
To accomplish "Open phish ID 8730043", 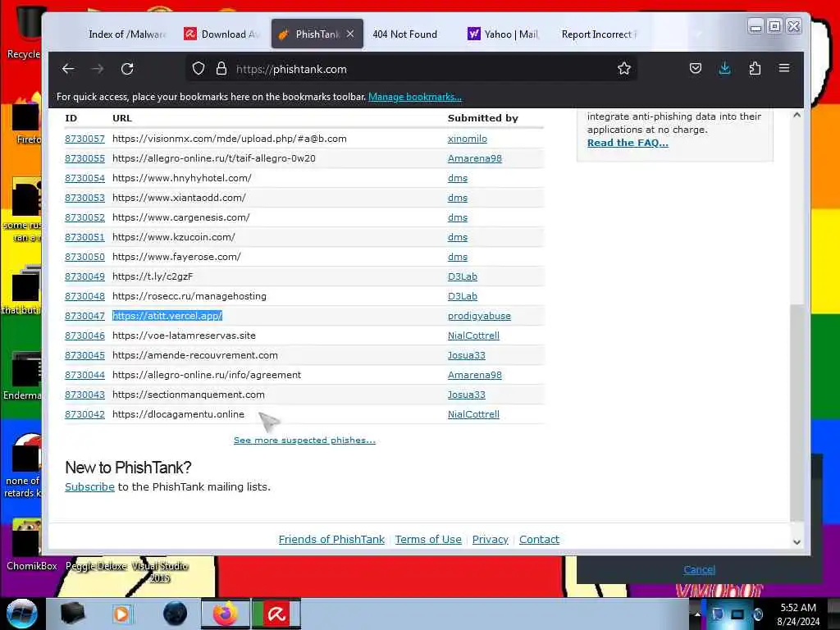I will point(84,395).
